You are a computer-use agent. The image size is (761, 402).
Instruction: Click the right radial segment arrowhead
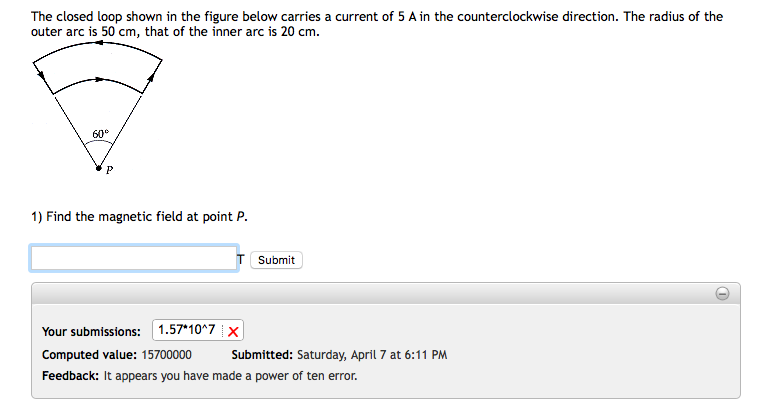tap(151, 77)
